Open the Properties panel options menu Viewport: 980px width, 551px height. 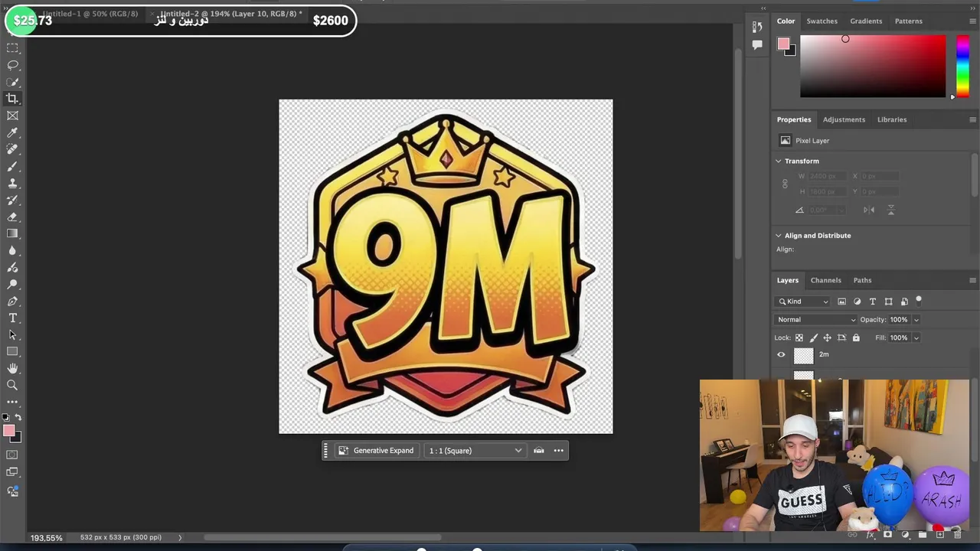pos(972,119)
